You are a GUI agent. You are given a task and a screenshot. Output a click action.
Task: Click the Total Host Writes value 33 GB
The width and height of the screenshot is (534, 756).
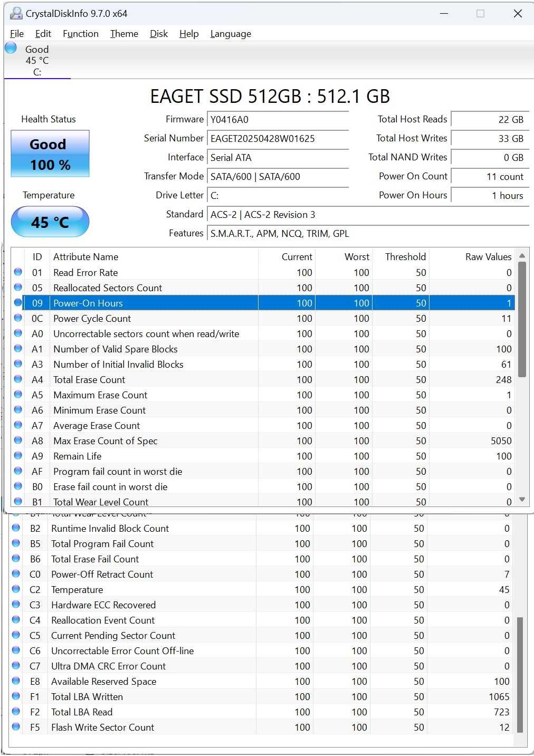click(x=490, y=138)
